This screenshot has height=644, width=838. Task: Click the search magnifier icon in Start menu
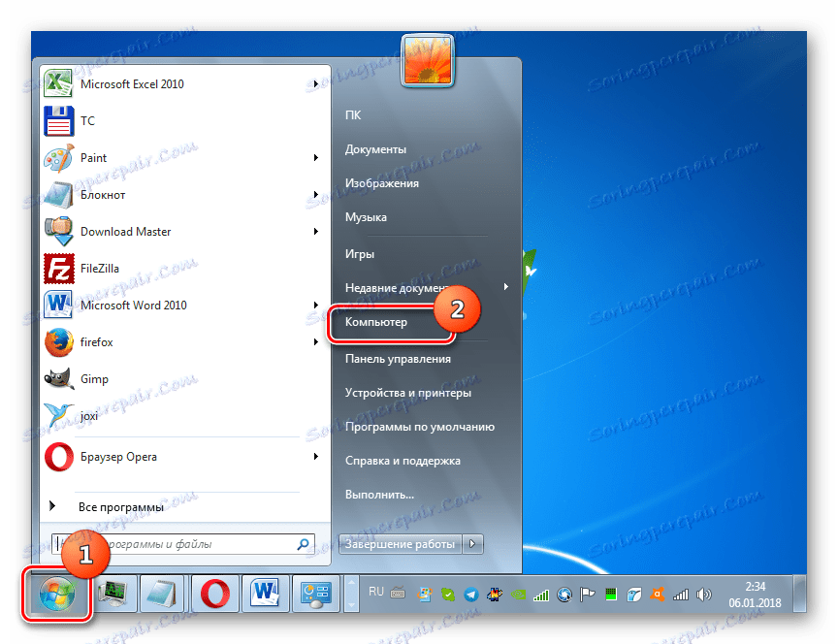click(303, 544)
